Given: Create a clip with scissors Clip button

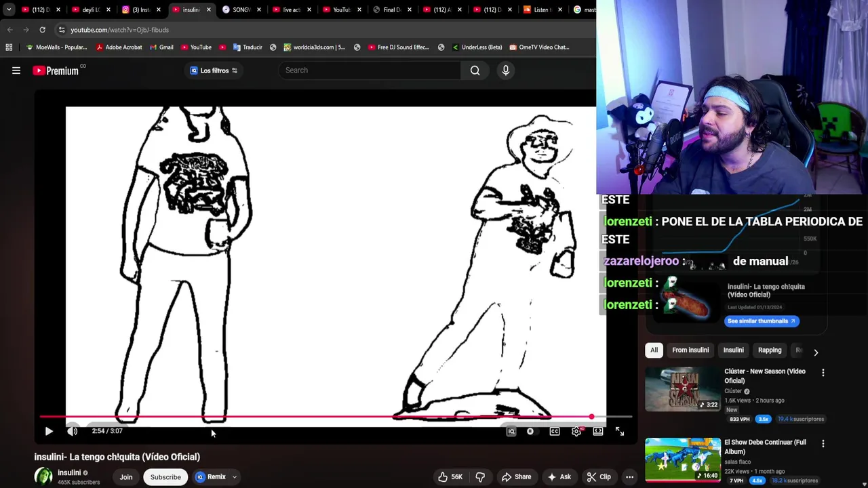Looking at the screenshot, I should point(599,477).
